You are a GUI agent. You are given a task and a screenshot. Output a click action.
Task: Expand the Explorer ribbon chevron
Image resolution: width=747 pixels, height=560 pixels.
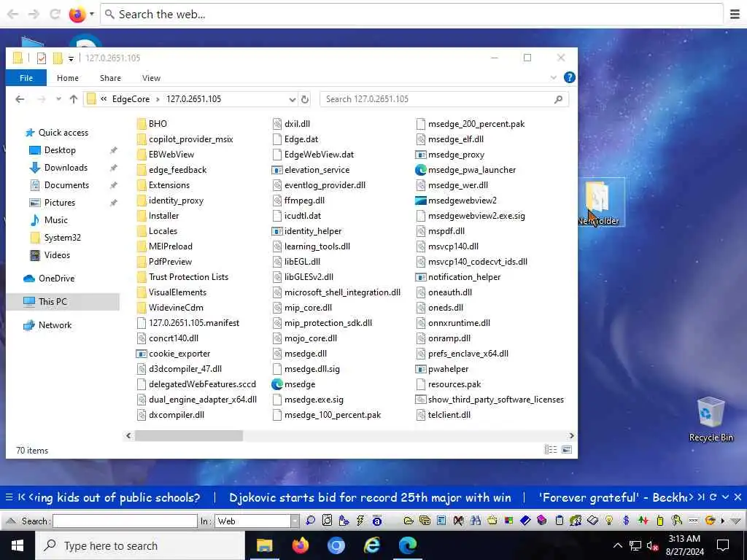[553, 77]
